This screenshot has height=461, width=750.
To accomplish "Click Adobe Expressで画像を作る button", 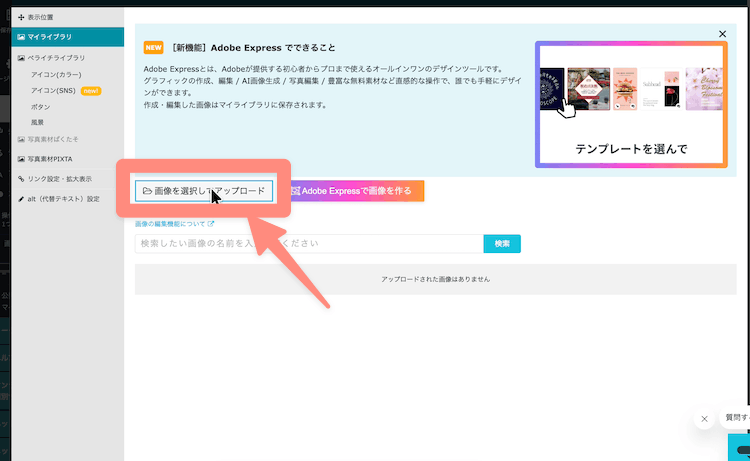I will tap(355, 191).
